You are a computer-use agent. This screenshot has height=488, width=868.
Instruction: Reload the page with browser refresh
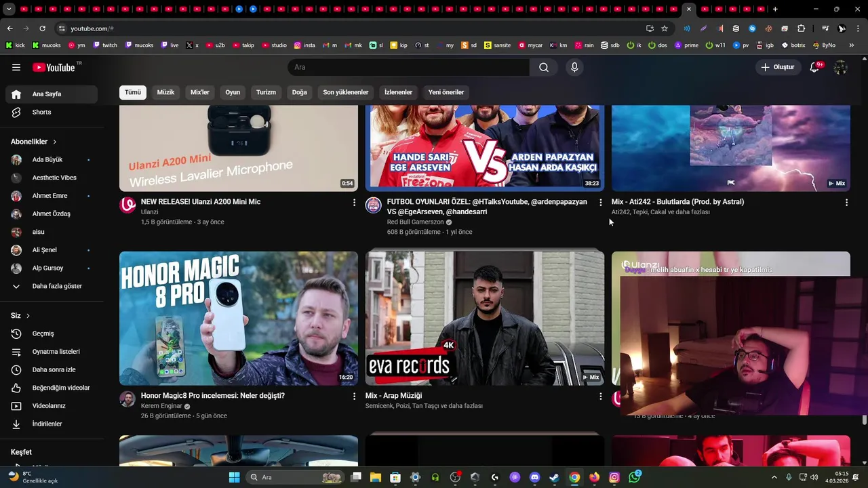[x=42, y=28]
